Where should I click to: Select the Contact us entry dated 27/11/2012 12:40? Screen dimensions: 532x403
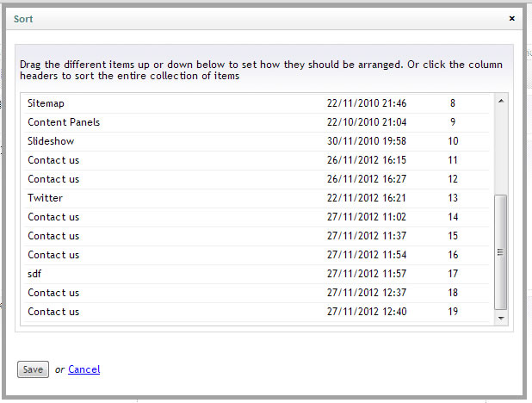tap(53, 312)
